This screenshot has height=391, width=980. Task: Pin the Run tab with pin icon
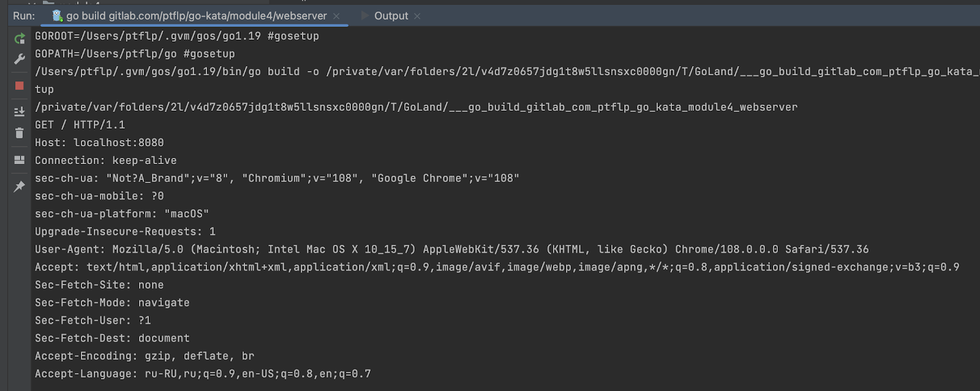[20, 187]
